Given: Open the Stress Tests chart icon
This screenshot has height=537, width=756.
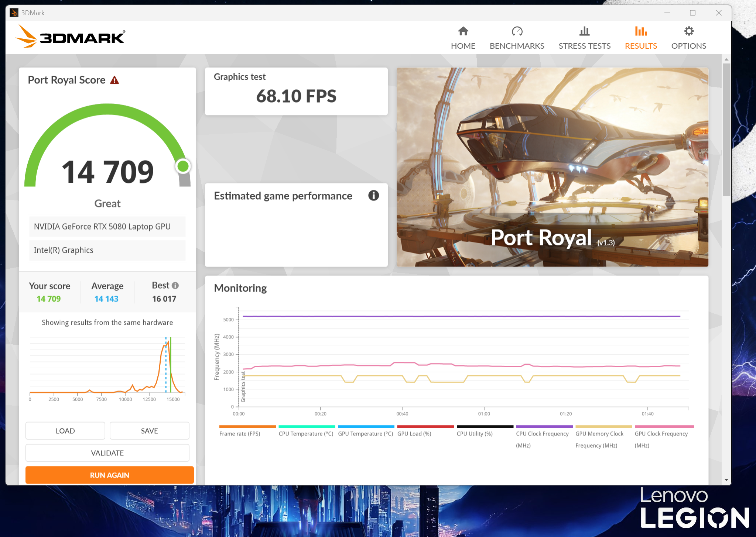Looking at the screenshot, I should [584, 31].
